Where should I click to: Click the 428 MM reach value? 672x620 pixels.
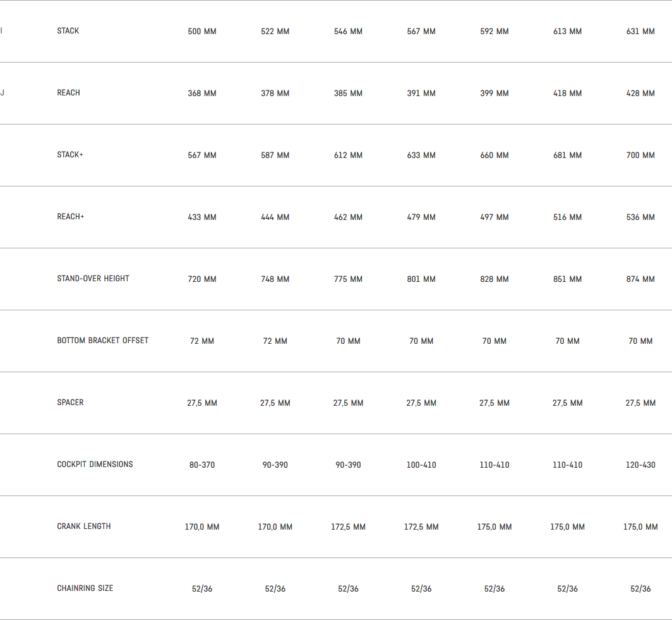pyautogui.click(x=640, y=94)
